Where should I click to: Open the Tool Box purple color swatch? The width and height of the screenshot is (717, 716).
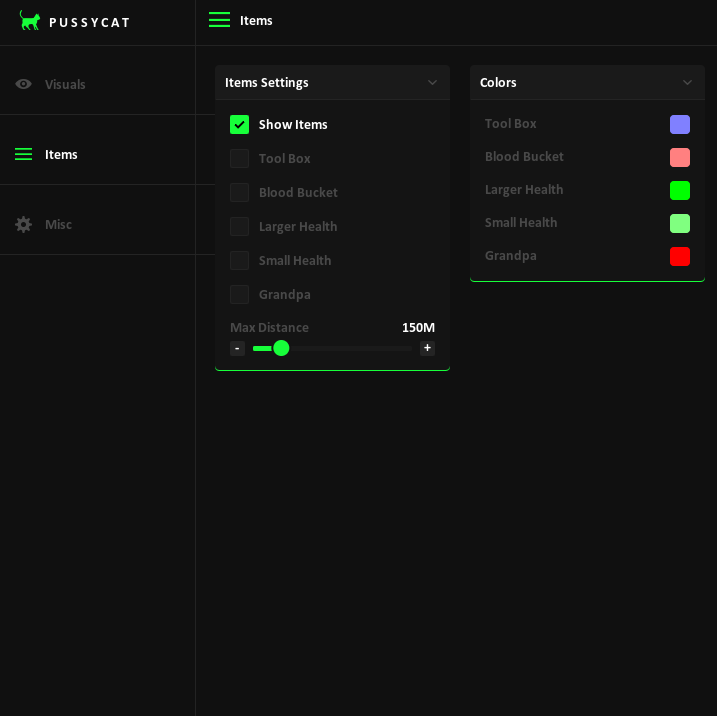point(680,124)
